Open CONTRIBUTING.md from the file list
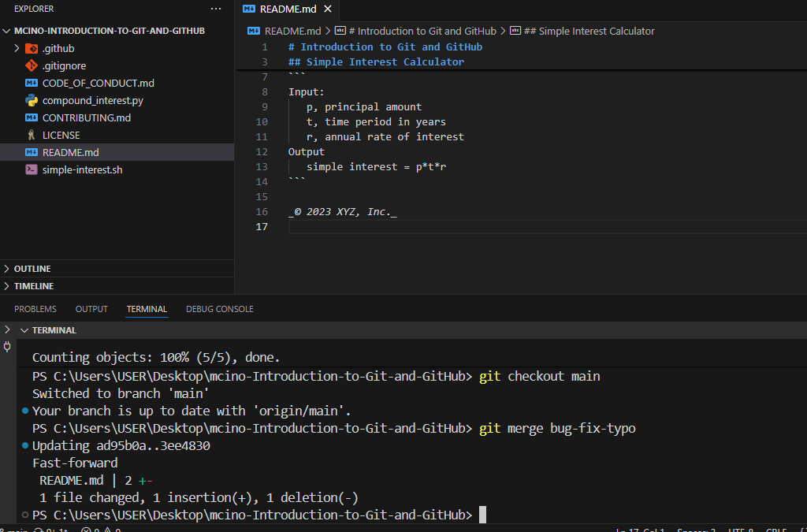Viewport: 807px width, 532px height. [x=86, y=118]
